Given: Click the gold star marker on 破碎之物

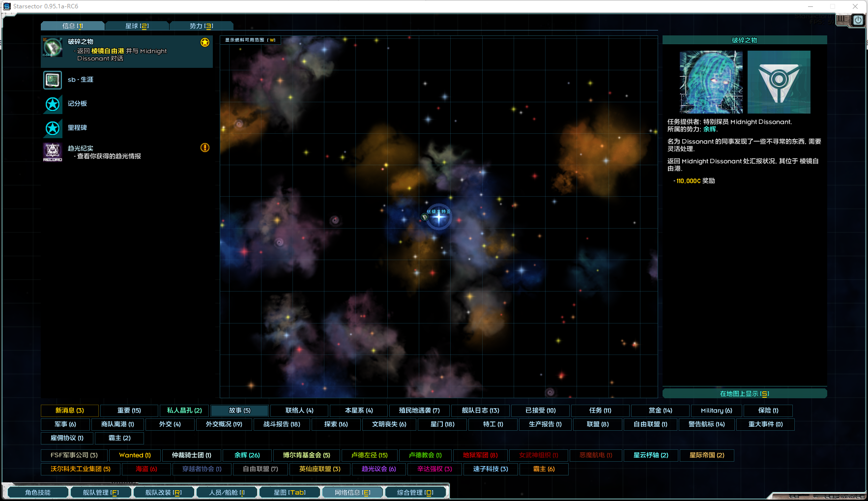Looking at the screenshot, I should click(x=205, y=42).
